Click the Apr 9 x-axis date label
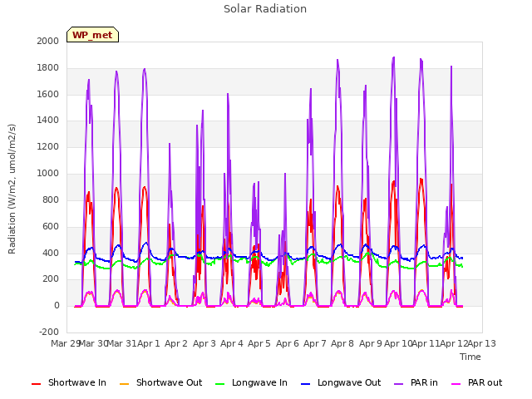The width and height of the screenshot is (532, 399). (x=371, y=343)
